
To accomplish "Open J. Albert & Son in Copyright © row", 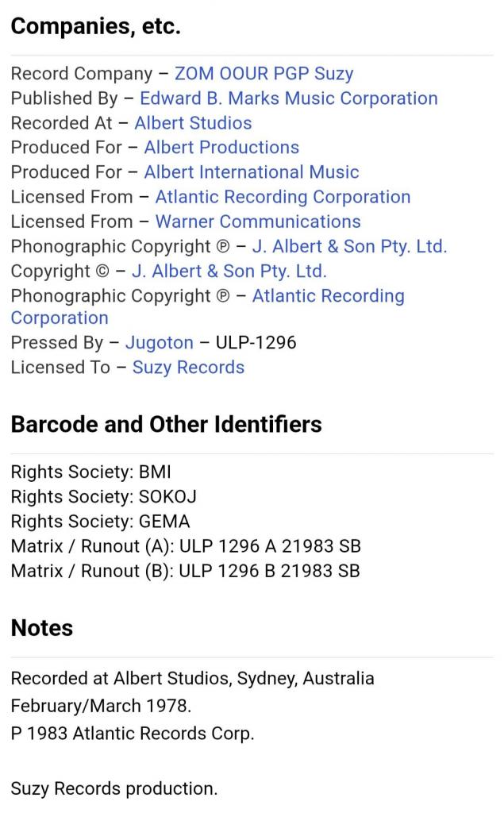I will tap(229, 271).
